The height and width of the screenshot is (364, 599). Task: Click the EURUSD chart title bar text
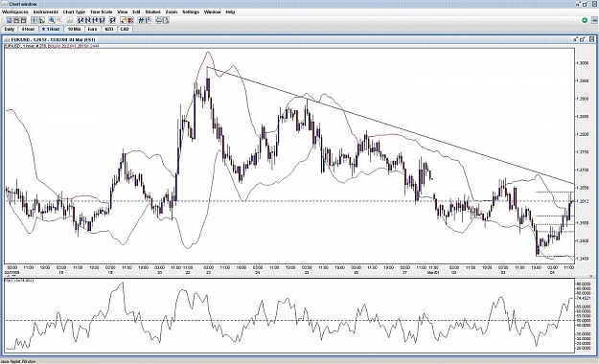tap(54, 39)
